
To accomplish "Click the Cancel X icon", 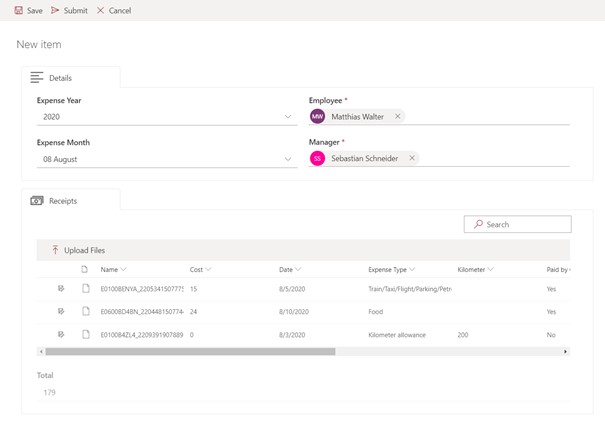I will point(100,10).
